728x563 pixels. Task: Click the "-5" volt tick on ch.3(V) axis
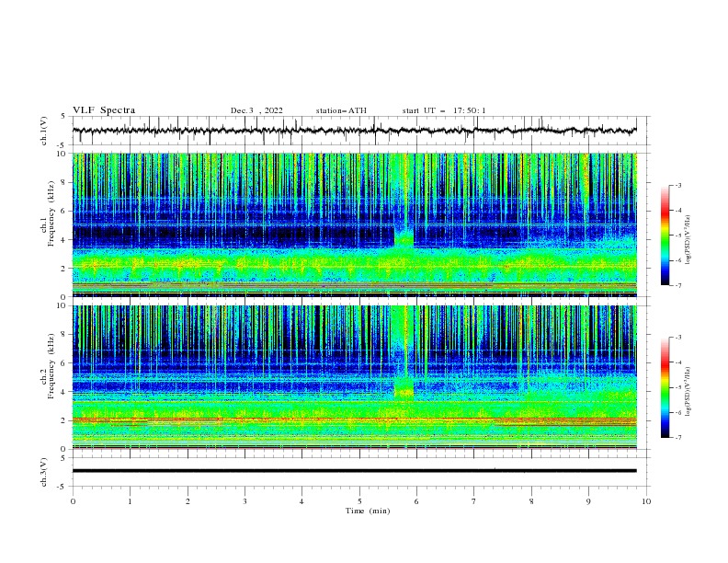pyautogui.click(x=62, y=487)
